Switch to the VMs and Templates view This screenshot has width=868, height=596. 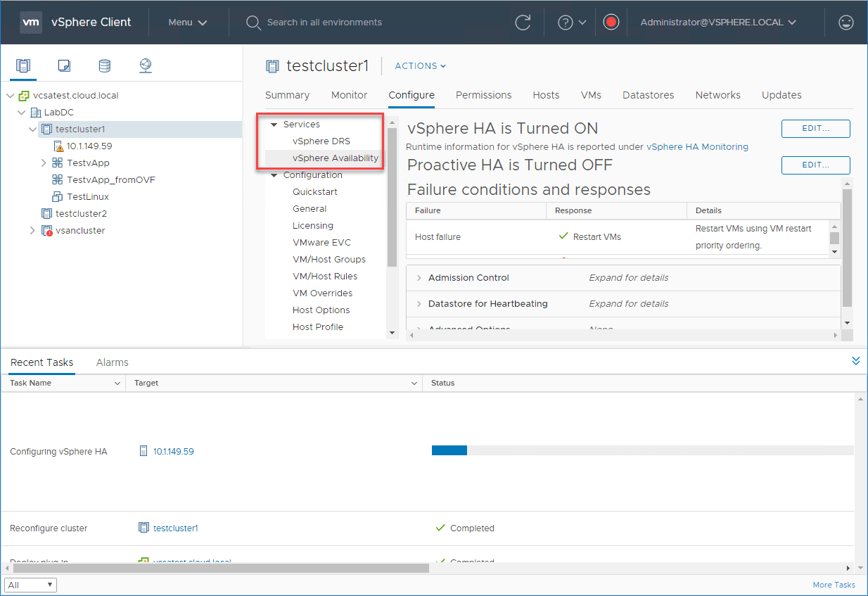pyautogui.click(x=64, y=65)
